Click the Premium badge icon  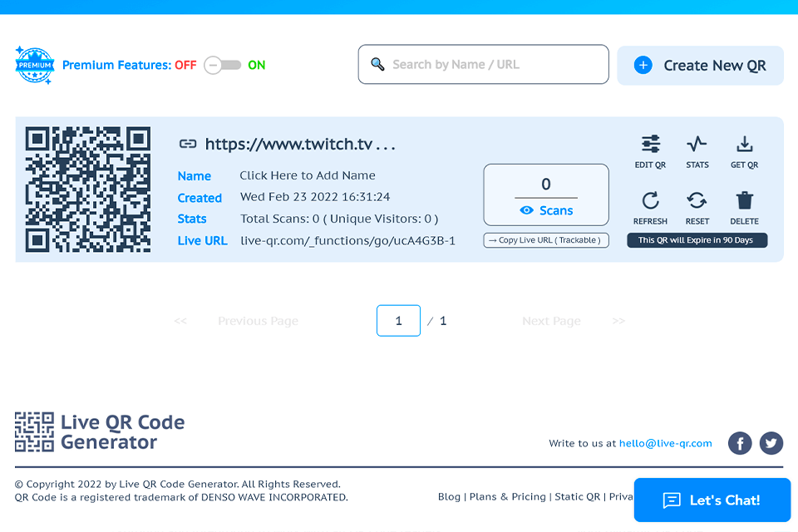[34, 65]
